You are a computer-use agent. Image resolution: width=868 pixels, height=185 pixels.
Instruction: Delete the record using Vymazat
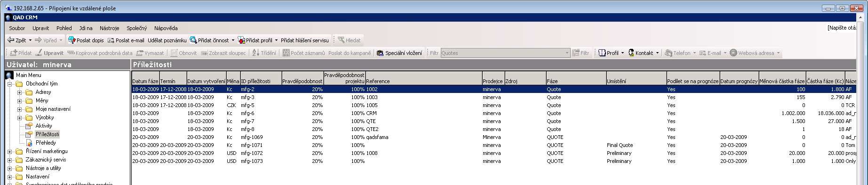[150, 53]
